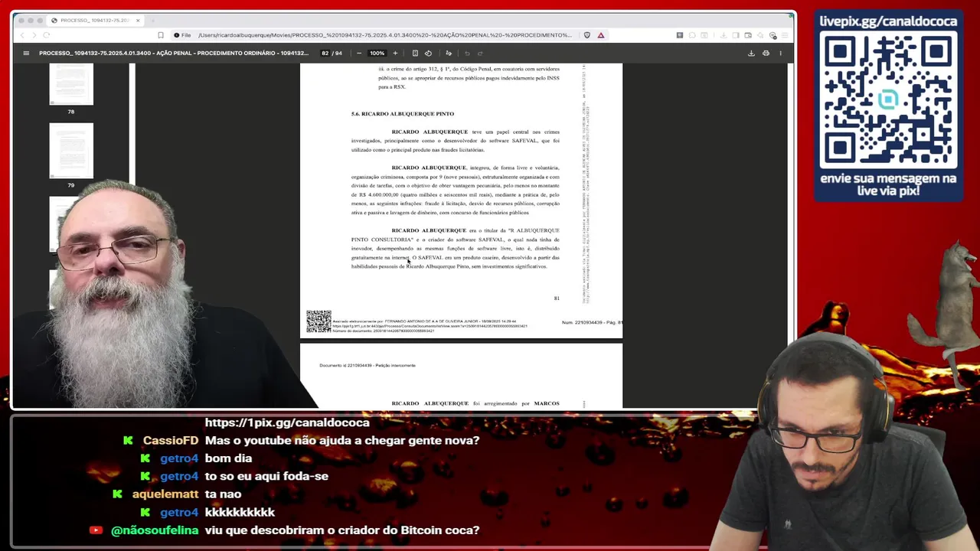Open a new browser tab

click(153, 21)
